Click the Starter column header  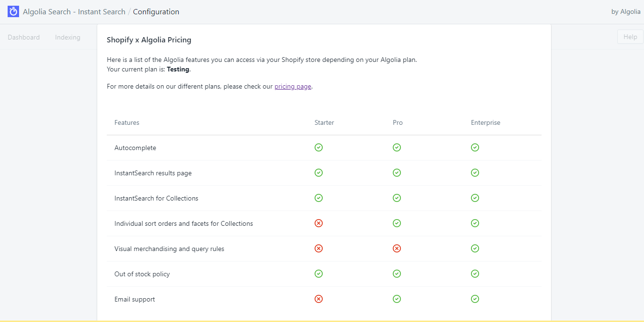coord(324,123)
